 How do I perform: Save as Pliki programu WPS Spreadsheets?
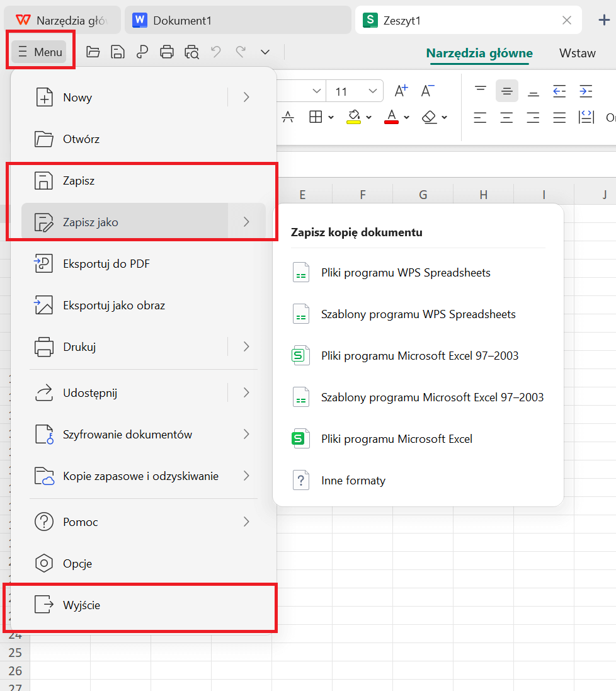[x=418, y=272]
